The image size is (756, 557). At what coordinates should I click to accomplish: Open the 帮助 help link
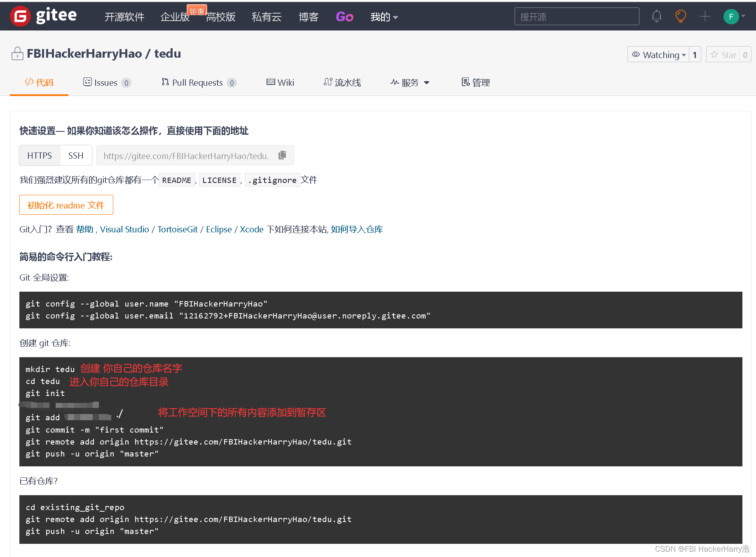click(x=85, y=229)
